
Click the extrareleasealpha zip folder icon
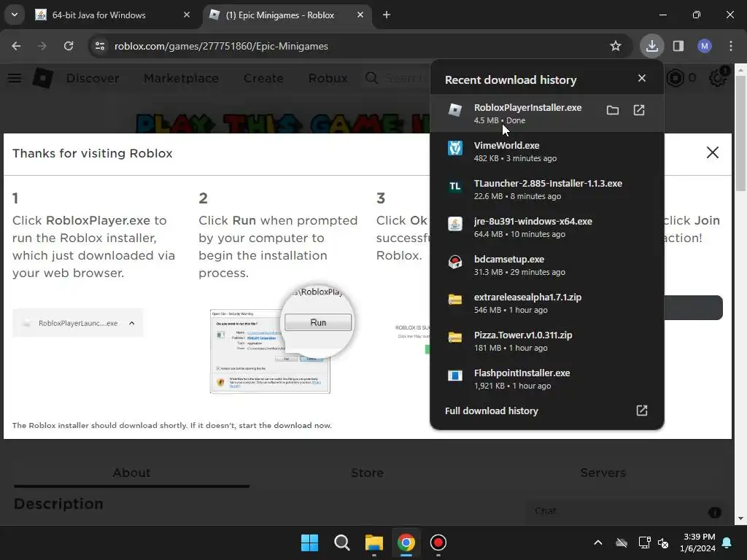coord(455,300)
